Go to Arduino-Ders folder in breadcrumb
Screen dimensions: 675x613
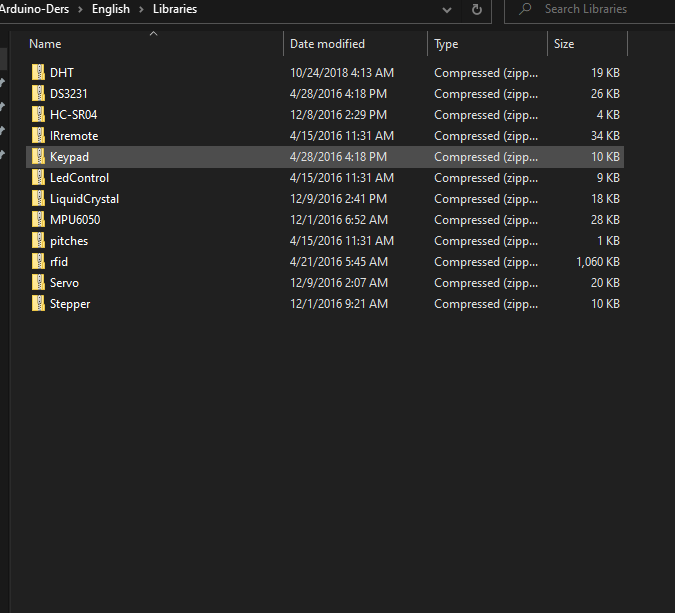pos(34,9)
